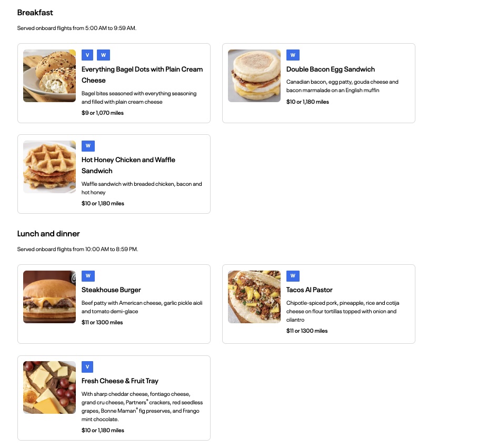Click the W badge on Tacos Al Pastor

pos(293,276)
